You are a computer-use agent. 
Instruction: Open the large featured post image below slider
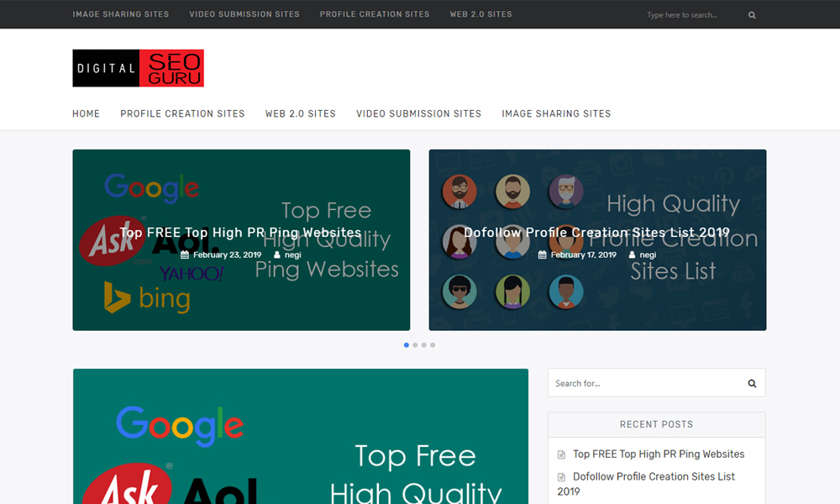point(300,437)
